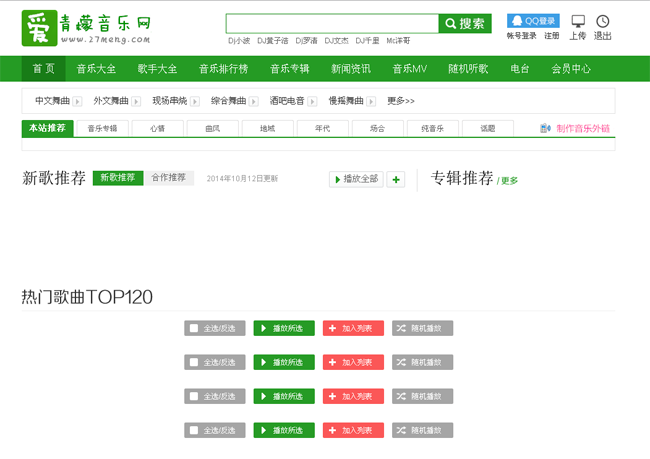Expand the arrow next to 综合舞曲
This screenshot has height=459, width=650.
coord(254,101)
